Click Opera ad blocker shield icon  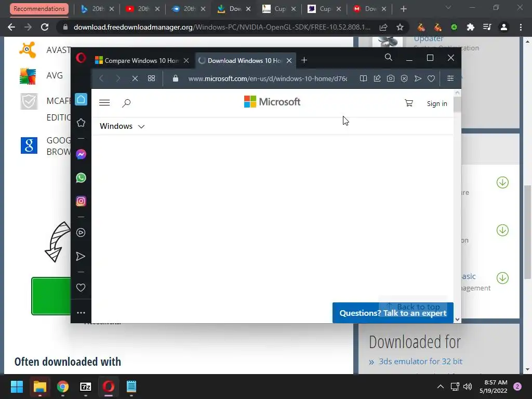pos(404,78)
